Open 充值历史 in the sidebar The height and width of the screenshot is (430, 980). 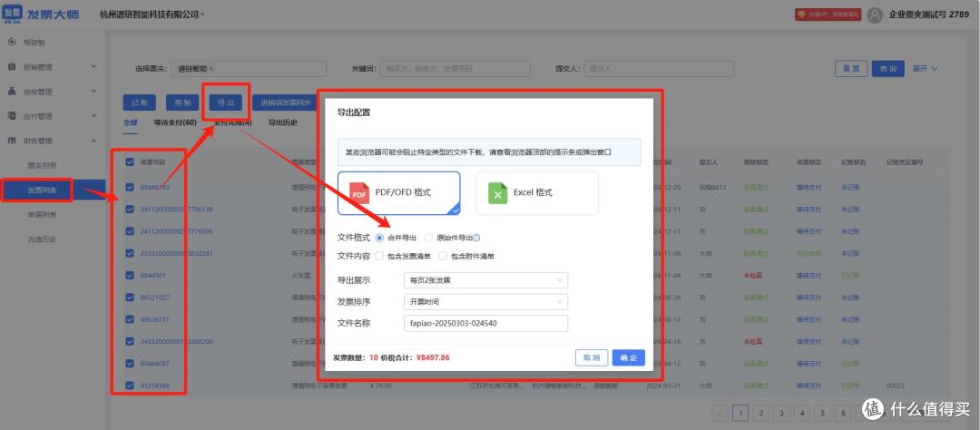(x=42, y=239)
